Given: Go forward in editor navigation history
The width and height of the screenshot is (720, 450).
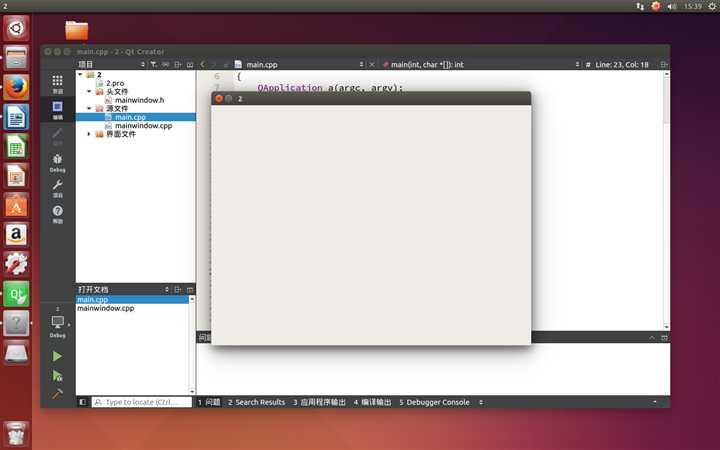Looking at the screenshot, I should (x=214, y=65).
